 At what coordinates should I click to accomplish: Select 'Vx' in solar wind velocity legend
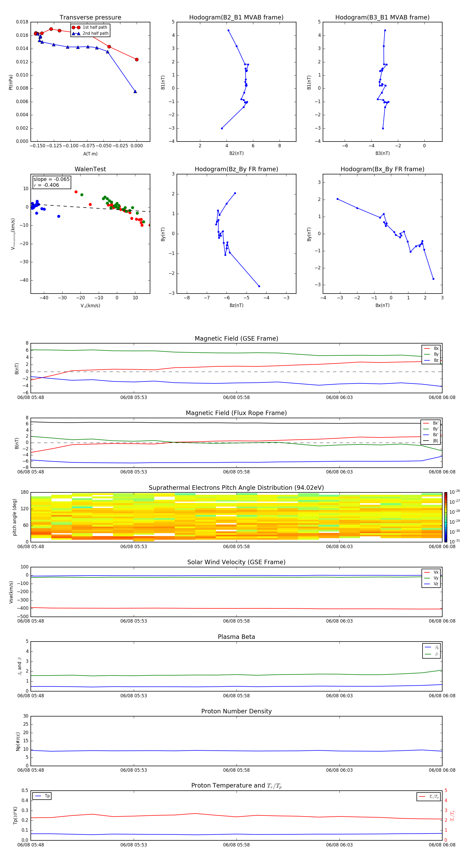click(x=431, y=572)
